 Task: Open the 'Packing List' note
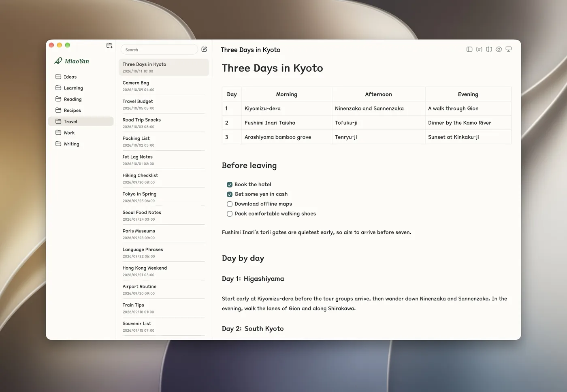pos(164,141)
